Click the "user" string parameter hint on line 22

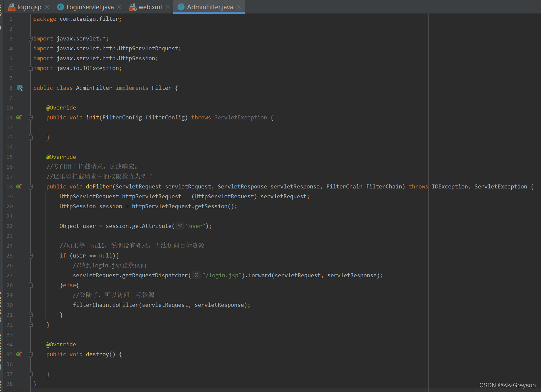(x=180, y=226)
